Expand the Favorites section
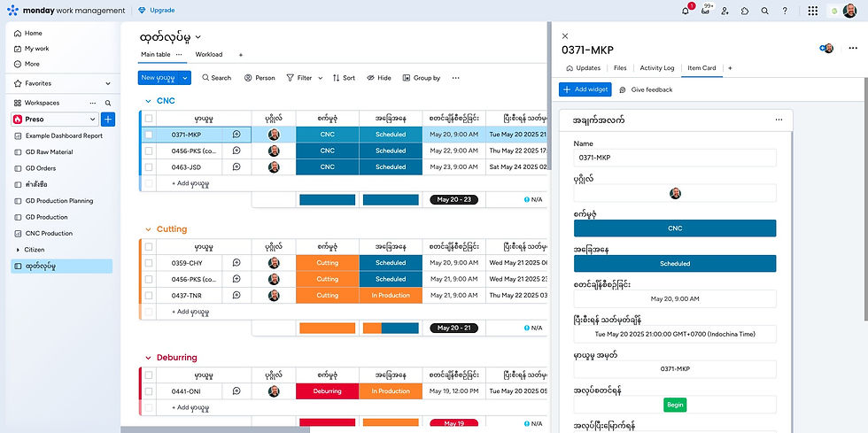This screenshot has height=433, width=868. tap(107, 83)
